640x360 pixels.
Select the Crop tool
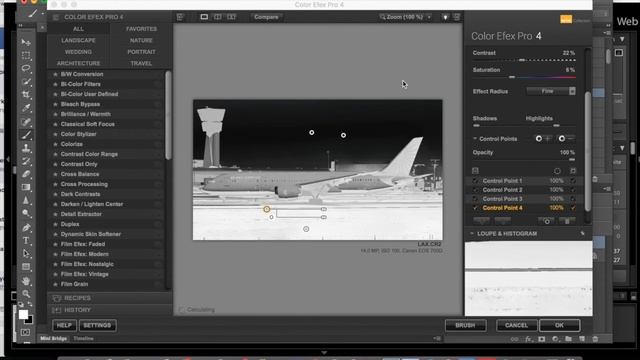(x=26, y=95)
